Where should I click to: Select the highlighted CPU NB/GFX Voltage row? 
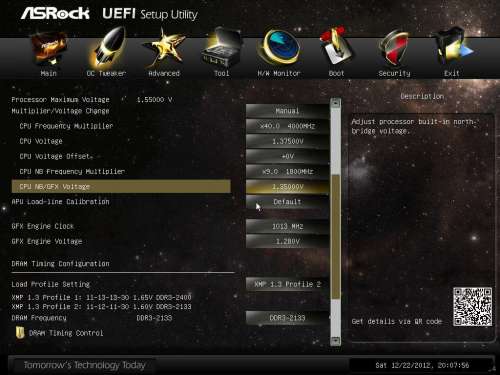point(121,187)
